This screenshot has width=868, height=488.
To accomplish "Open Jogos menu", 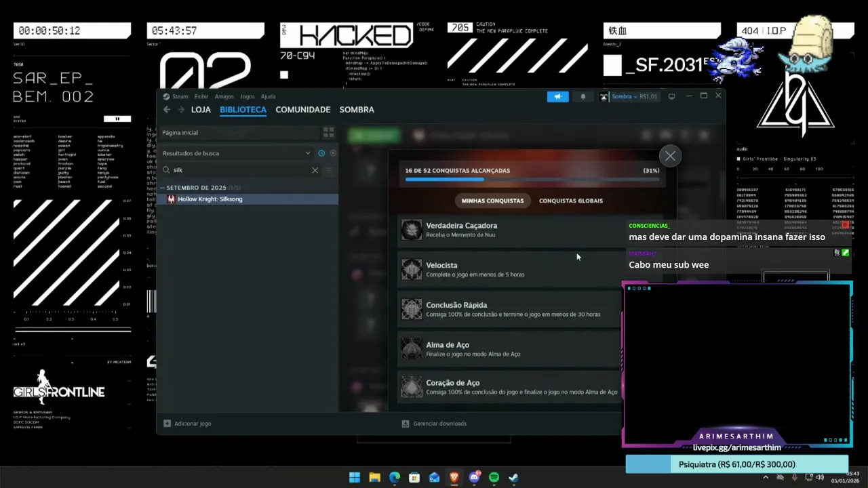I will click(x=248, y=96).
